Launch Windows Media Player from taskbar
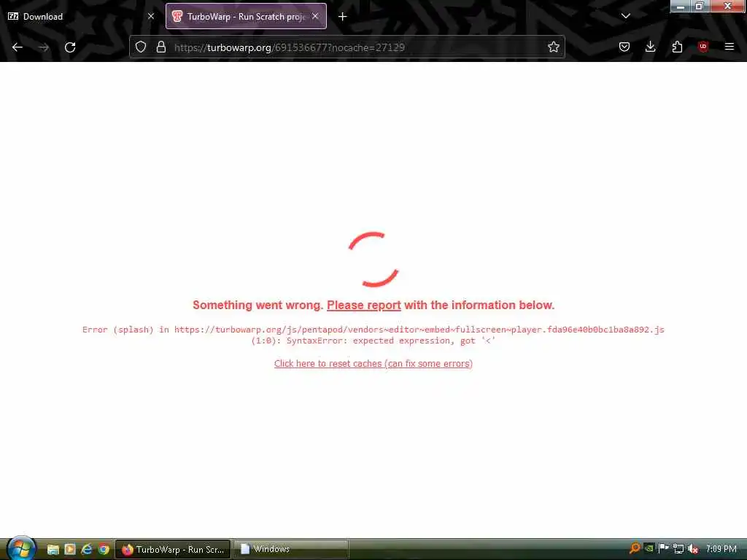The image size is (747, 560). pos(70,550)
